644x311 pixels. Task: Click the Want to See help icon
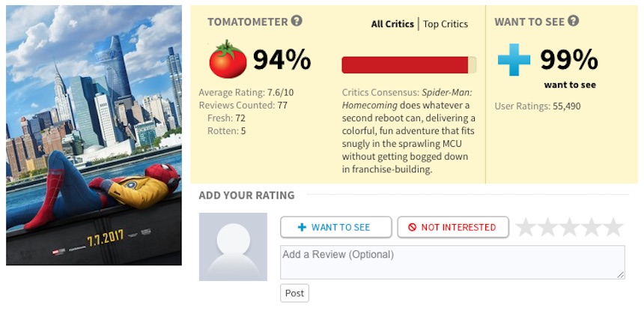(x=574, y=21)
